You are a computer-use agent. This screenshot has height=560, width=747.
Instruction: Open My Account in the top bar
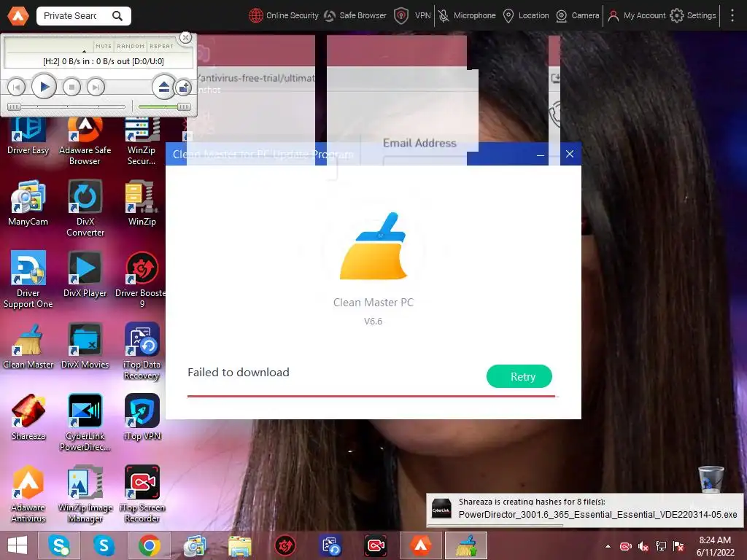pos(636,16)
